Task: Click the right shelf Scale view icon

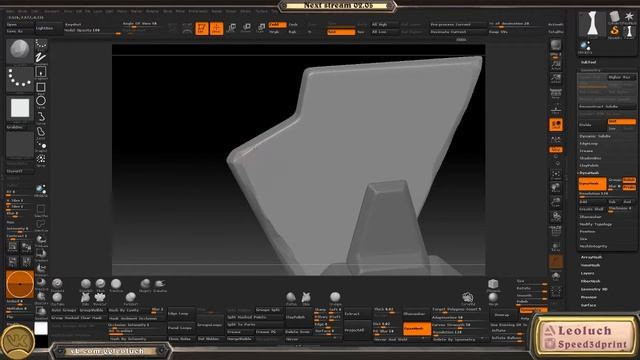Action: pyautogui.click(x=556, y=202)
